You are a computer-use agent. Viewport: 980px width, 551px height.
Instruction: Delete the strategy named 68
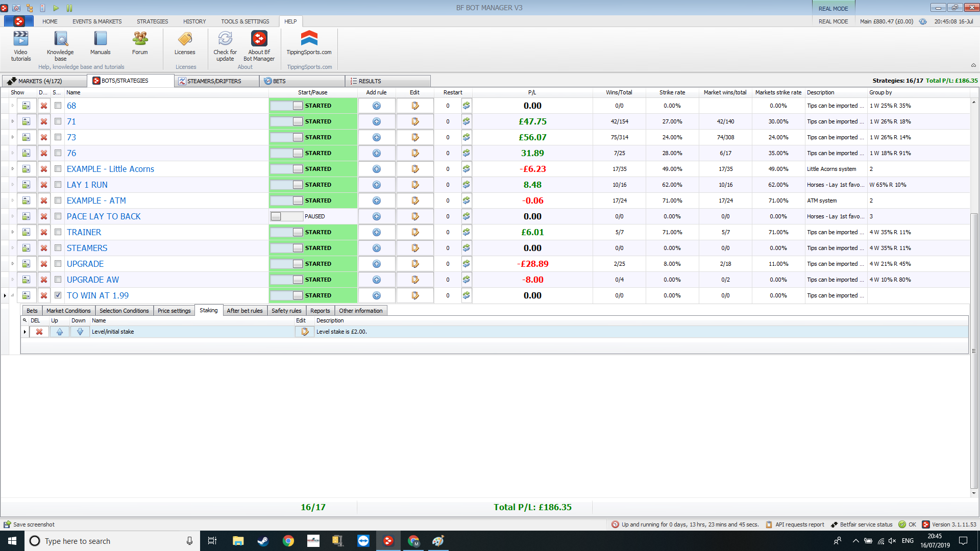[x=44, y=106]
